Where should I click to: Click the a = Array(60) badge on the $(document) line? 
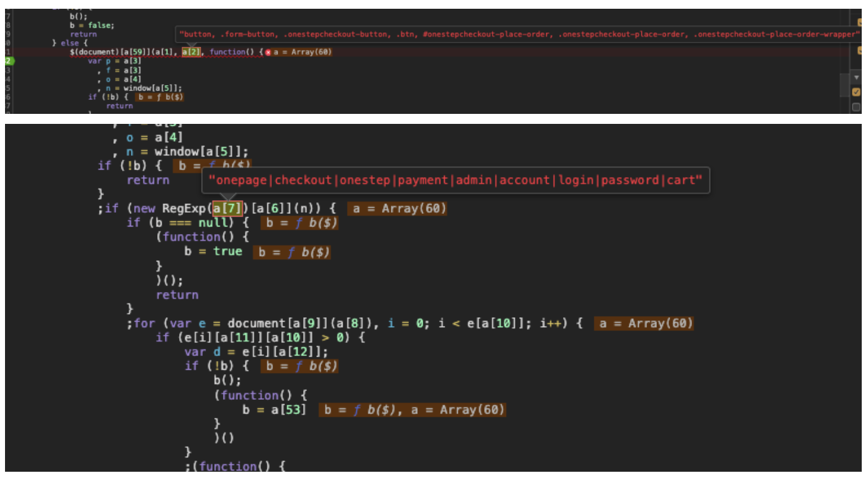tap(302, 52)
